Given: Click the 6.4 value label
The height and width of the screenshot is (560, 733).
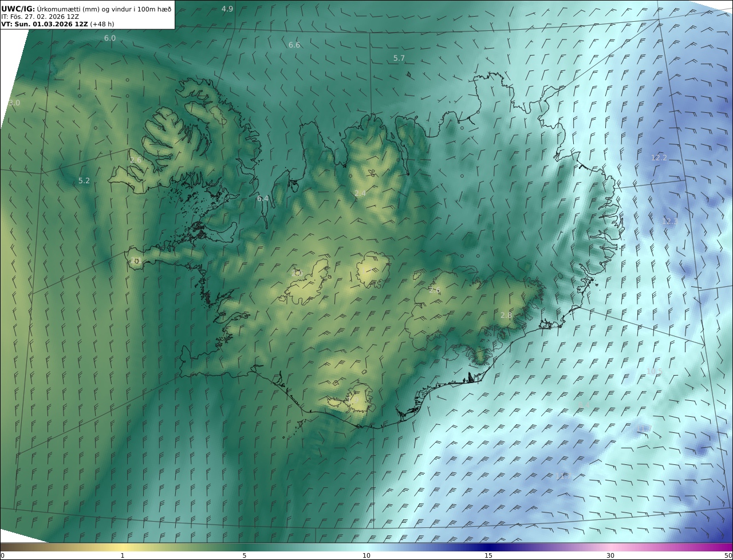Looking at the screenshot, I should coord(263,198).
